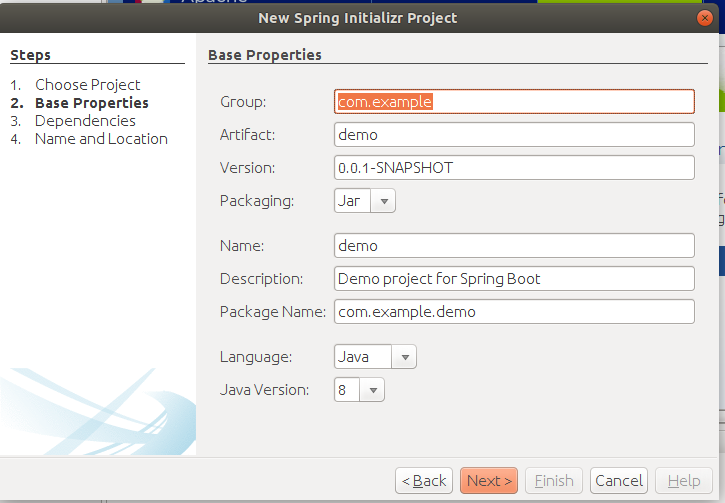The image size is (725, 503).
Task: Click the Language label
Action: click(x=256, y=356)
